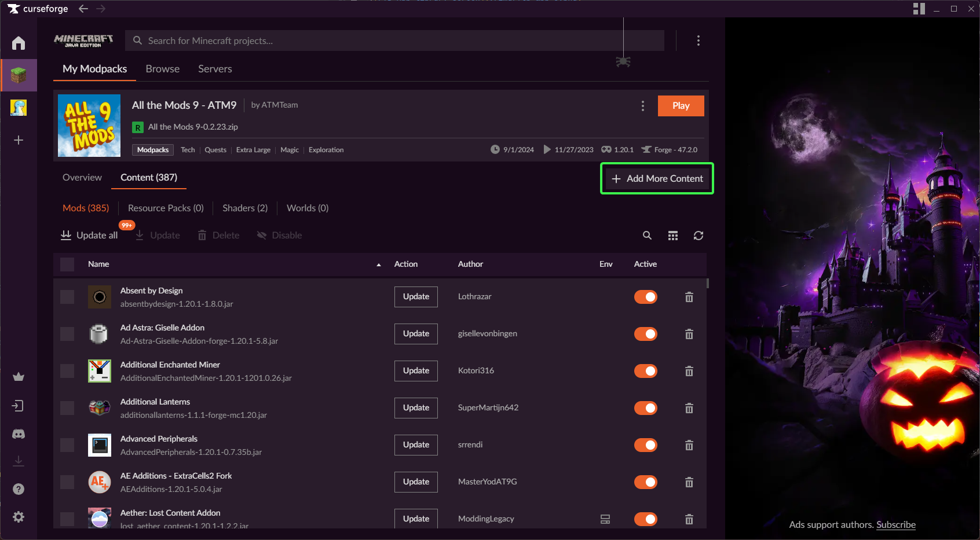
Task: Update the Advanced Peripherals mod
Action: (416, 445)
